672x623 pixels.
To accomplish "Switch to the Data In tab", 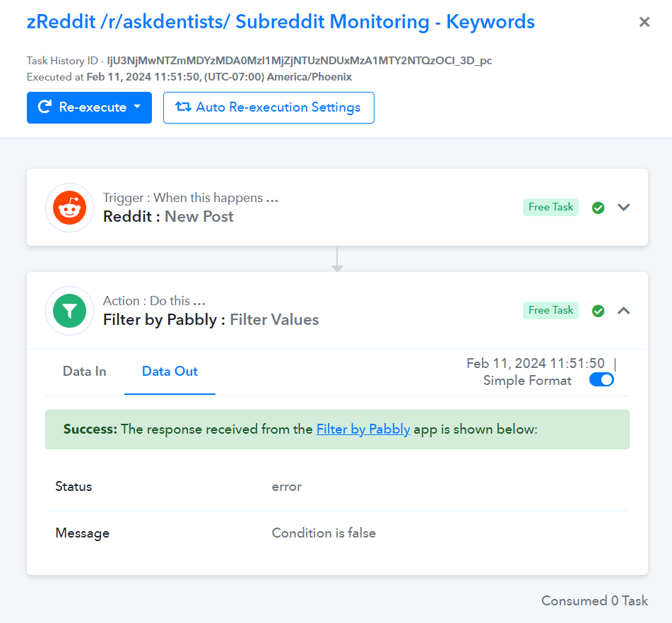I will click(84, 371).
